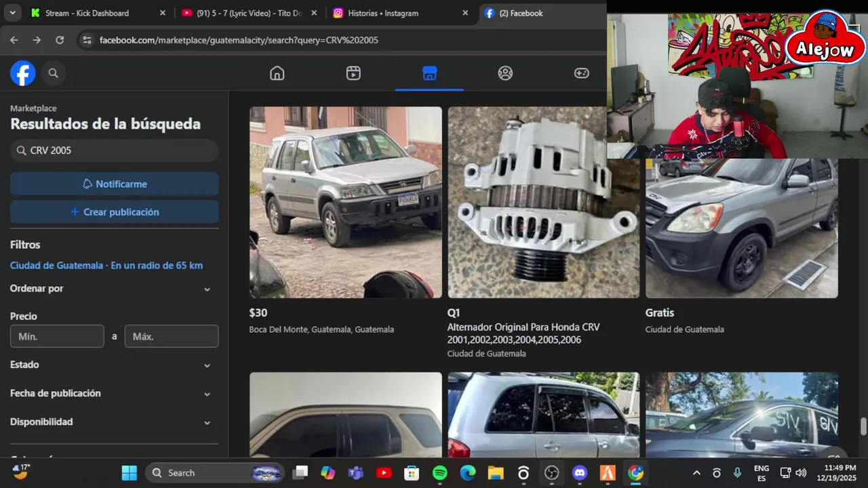
Task: Click the CRV 2005 marketplace search field
Action: [114, 150]
